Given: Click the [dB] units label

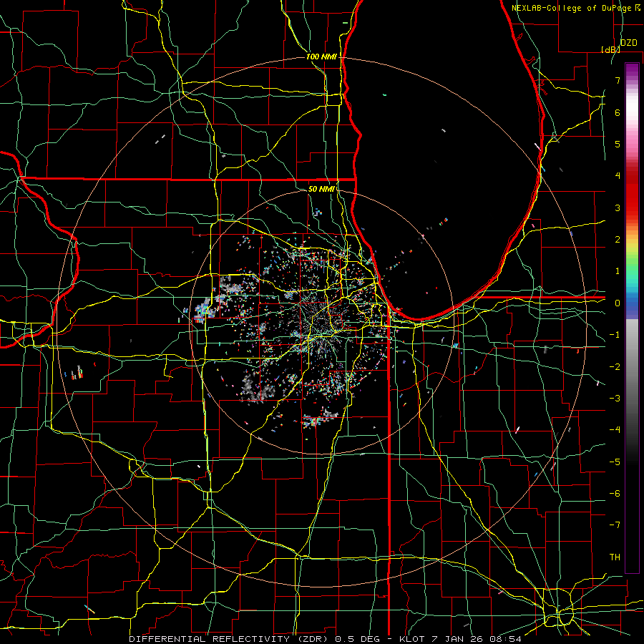Looking at the screenshot, I should coord(611,49).
